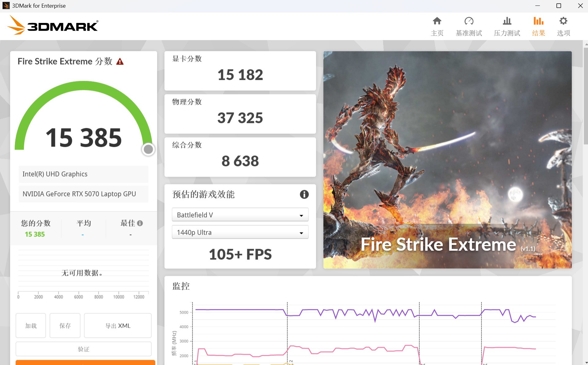The width and height of the screenshot is (588, 365).
Task: Click the info icon for 预估的游戏效能
Action: coord(304,194)
